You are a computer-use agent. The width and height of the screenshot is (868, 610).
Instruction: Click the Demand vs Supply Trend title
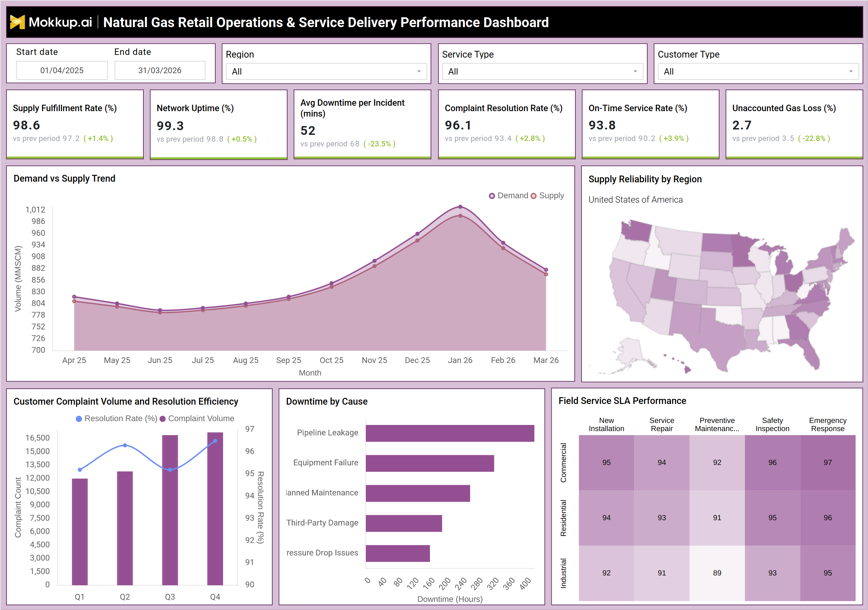(x=64, y=178)
